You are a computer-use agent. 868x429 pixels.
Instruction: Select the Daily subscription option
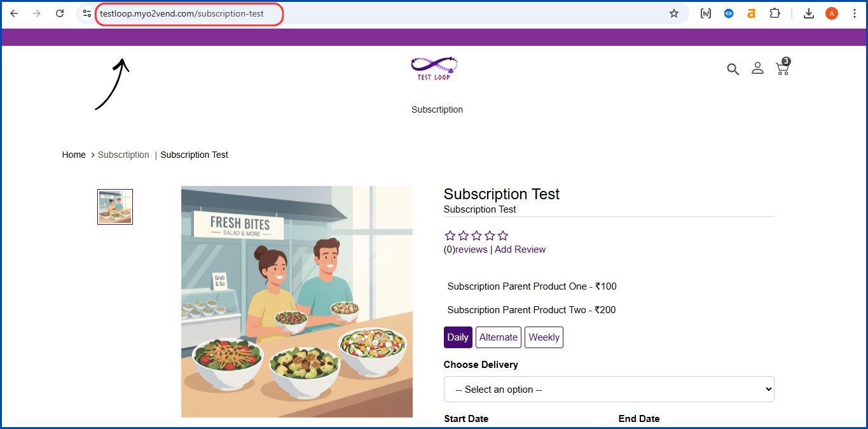(457, 337)
